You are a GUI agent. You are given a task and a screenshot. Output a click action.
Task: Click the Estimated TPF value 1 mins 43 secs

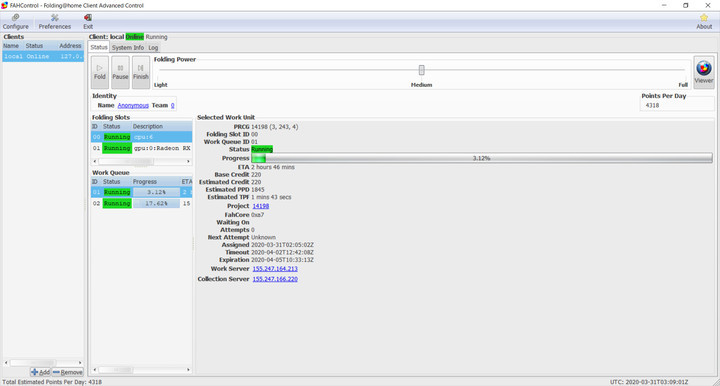(x=271, y=197)
